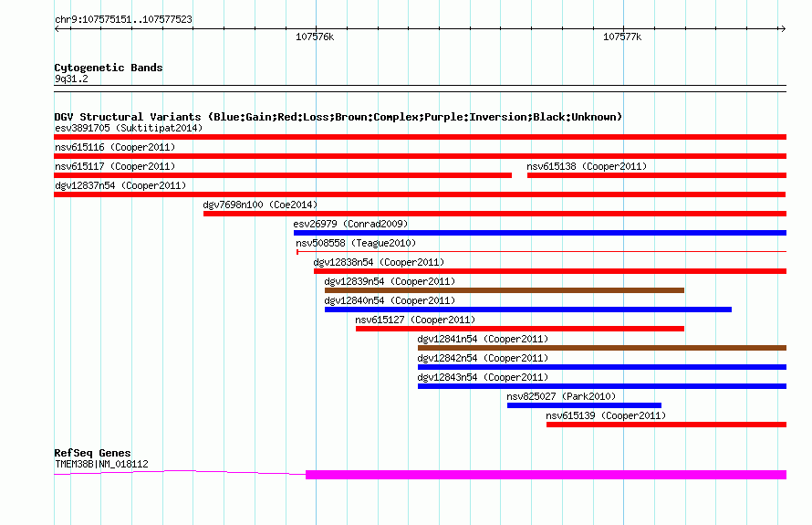Screen dimensions: 812x525
Task: Click the DGV Structural Variants track title
Action: tap(338, 117)
